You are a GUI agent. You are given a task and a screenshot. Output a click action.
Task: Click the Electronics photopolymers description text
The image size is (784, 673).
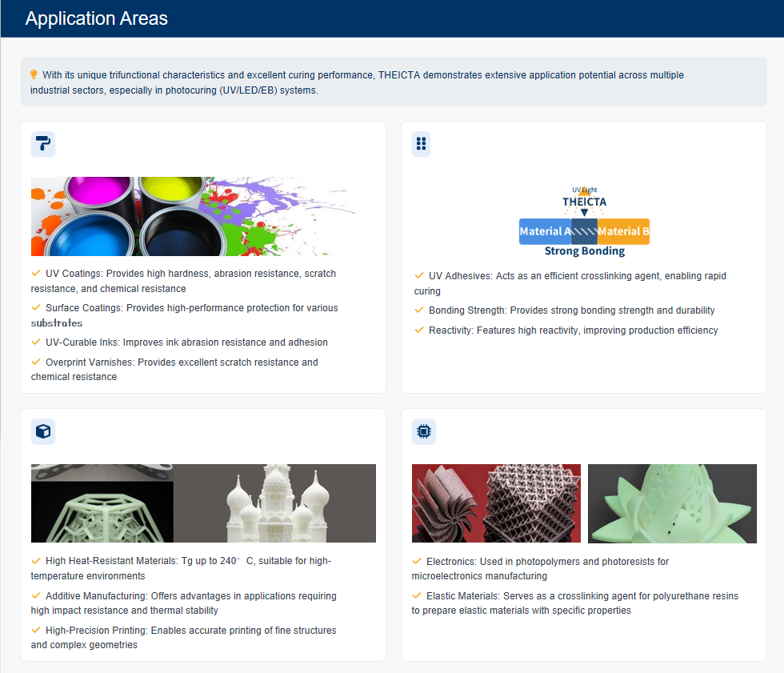click(540, 568)
